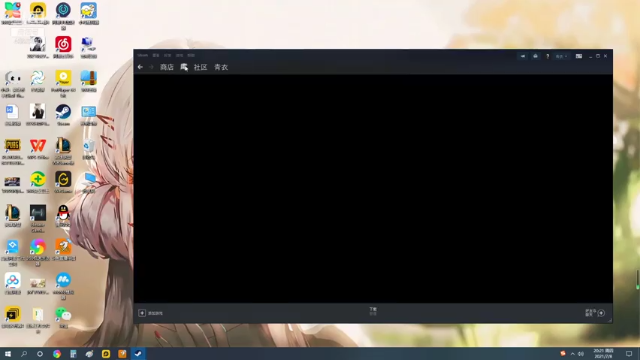The width and height of the screenshot is (640, 360).
Task: Select the Control Panel desktop icon
Action: point(89,115)
